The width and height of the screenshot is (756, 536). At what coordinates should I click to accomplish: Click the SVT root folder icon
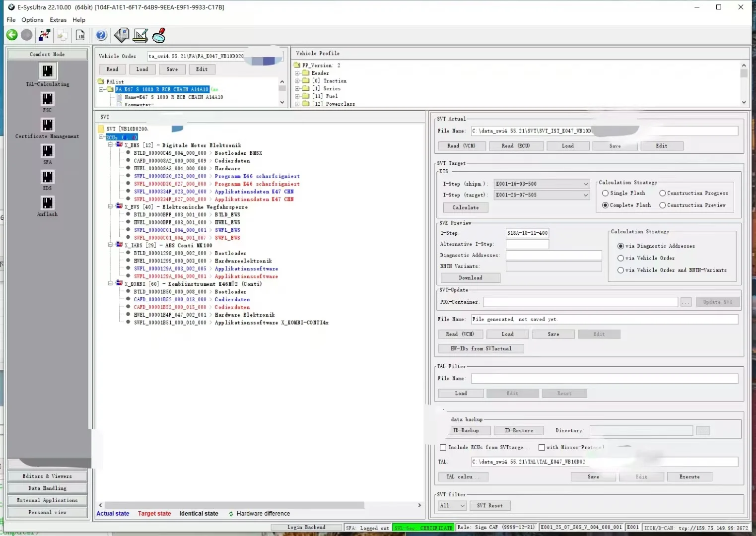[101, 129]
